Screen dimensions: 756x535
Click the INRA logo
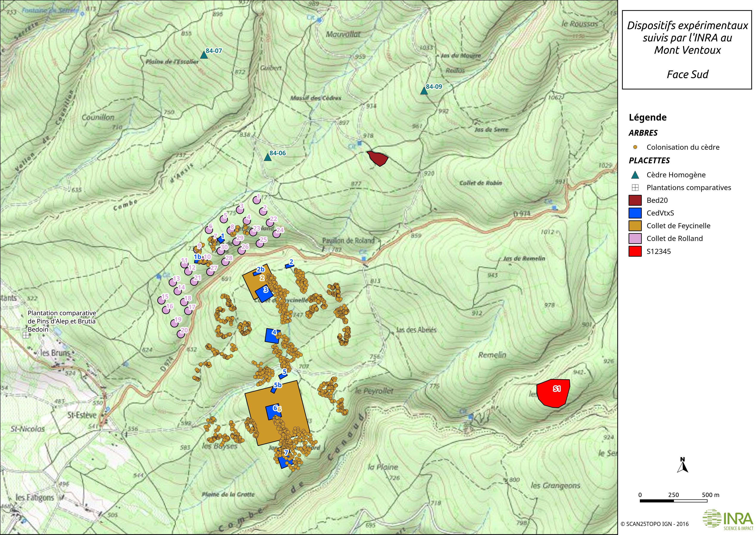[x=727, y=519]
